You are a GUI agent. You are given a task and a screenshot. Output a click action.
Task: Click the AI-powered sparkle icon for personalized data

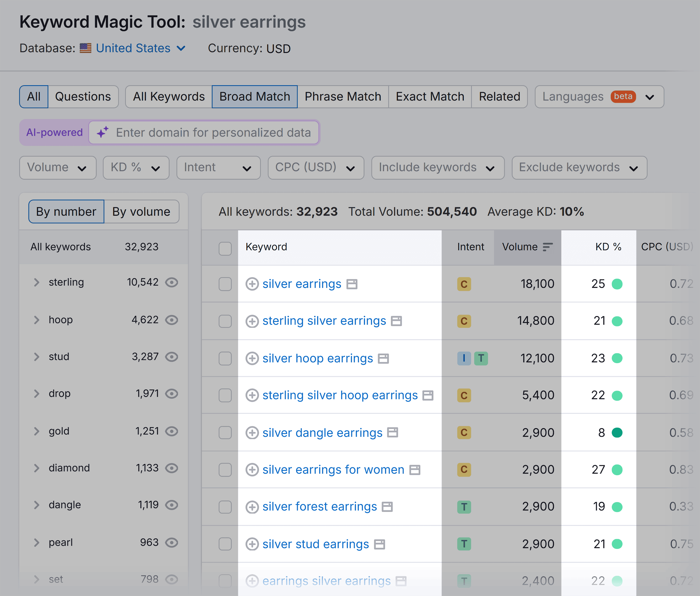pyautogui.click(x=103, y=132)
